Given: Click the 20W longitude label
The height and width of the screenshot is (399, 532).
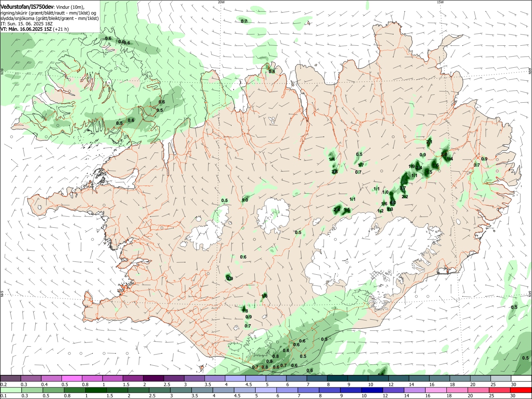Looking at the screenshot, I should tap(221, 2).
